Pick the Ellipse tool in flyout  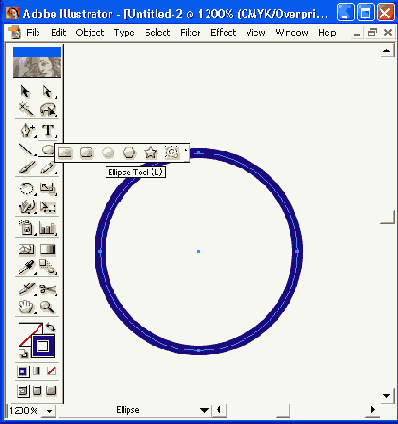pos(108,153)
